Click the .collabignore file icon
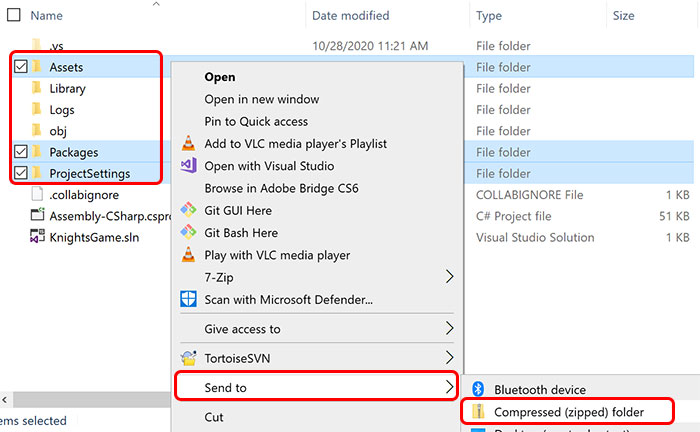The image size is (700, 432). 37,194
